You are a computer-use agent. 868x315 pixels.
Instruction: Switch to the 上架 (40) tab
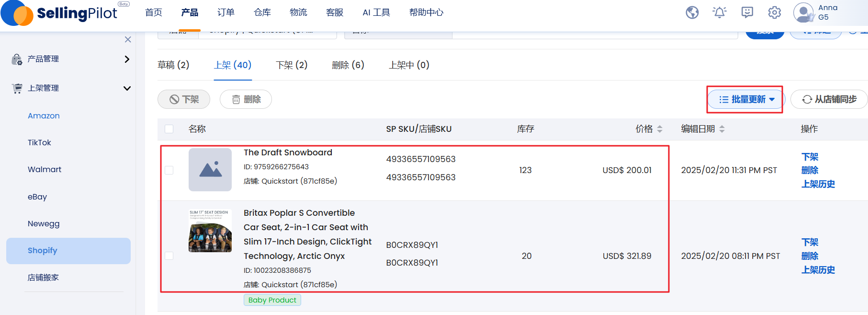click(x=233, y=65)
